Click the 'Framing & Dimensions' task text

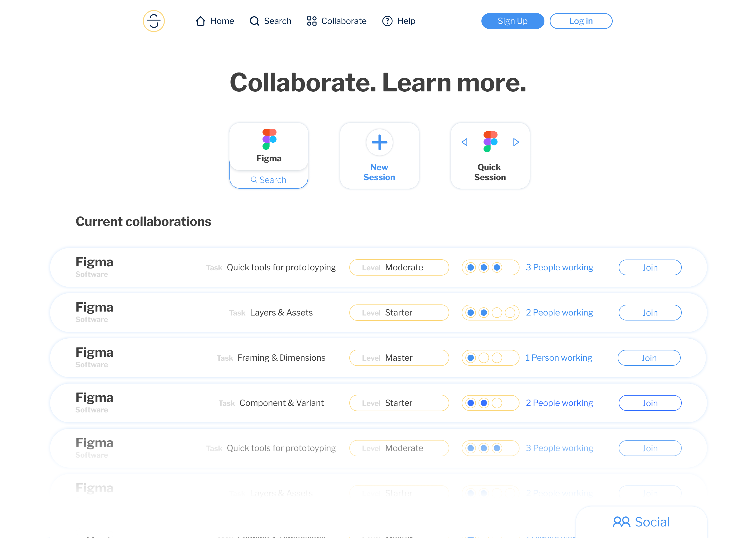tap(281, 358)
